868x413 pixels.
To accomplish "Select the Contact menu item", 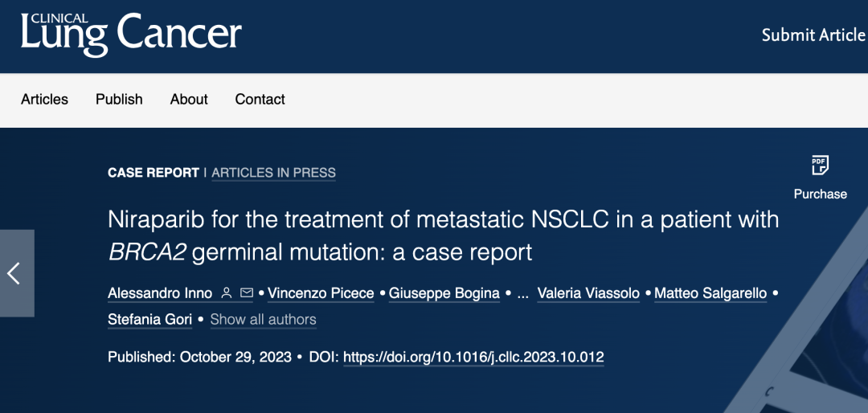I will (260, 100).
